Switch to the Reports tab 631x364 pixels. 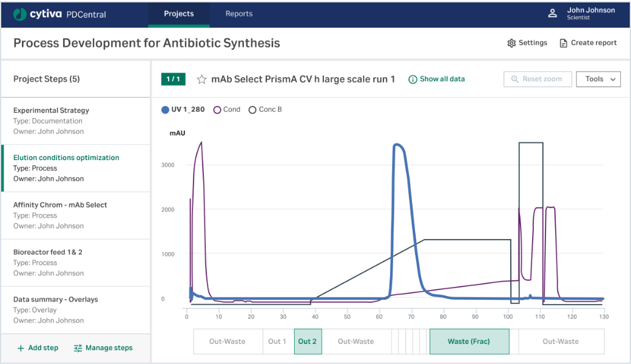point(238,13)
